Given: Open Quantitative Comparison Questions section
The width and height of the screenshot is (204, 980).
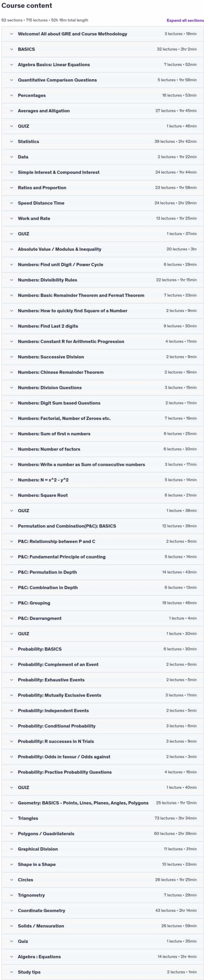Looking at the screenshot, I should [x=102, y=80].
